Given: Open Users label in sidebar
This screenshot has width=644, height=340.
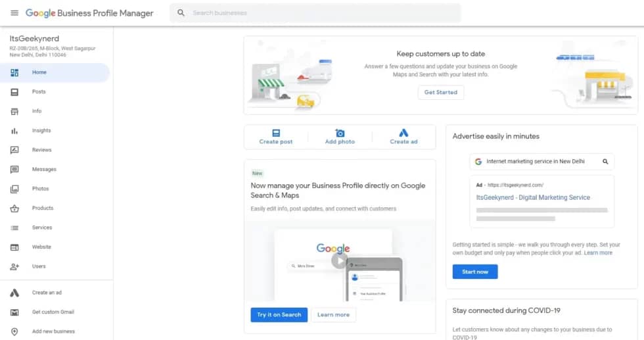Looking at the screenshot, I should 39,266.
